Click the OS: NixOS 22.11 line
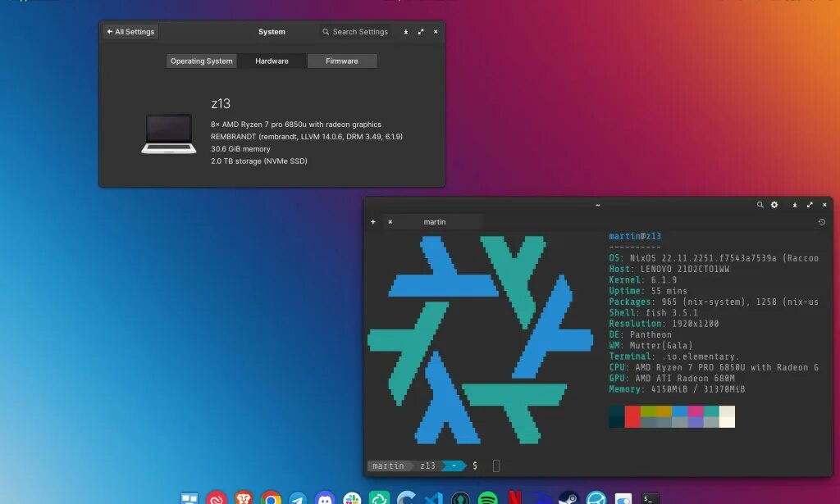 pos(714,258)
